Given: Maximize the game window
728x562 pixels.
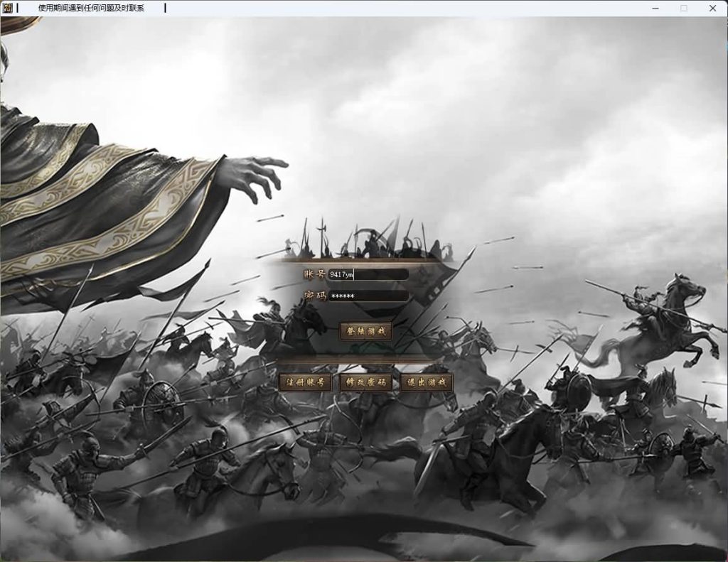Looking at the screenshot, I should click(684, 8).
